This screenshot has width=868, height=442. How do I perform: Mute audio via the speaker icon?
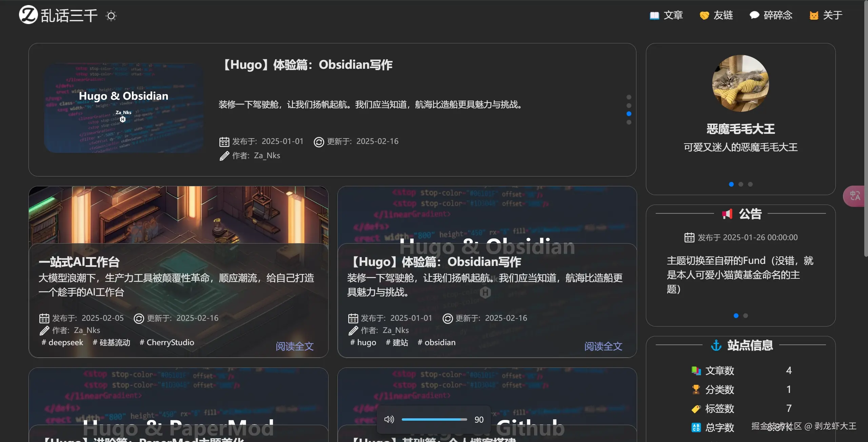tap(389, 419)
